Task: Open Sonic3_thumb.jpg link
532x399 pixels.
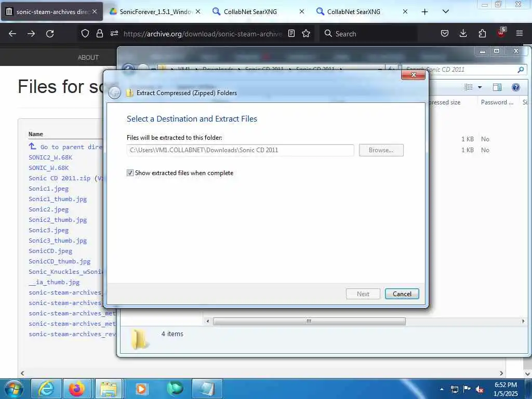Action: click(x=58, y=241)
